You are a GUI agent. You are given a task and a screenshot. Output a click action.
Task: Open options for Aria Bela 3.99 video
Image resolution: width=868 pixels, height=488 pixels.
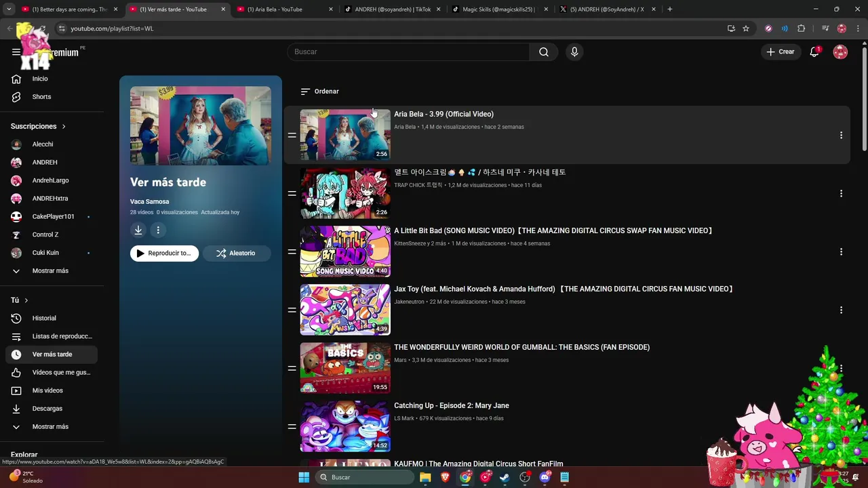point(841,135)
